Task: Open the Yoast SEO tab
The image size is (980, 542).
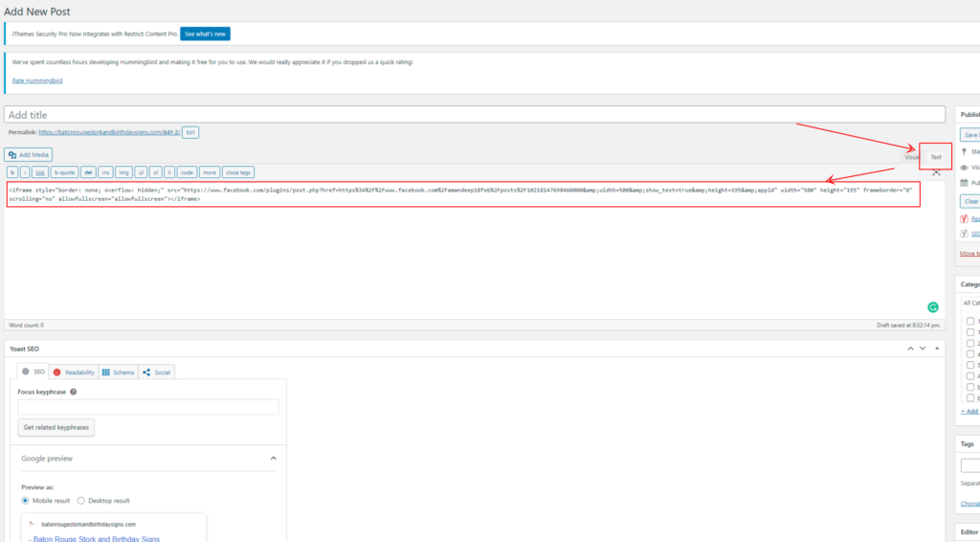Action: tap(33, 372)
